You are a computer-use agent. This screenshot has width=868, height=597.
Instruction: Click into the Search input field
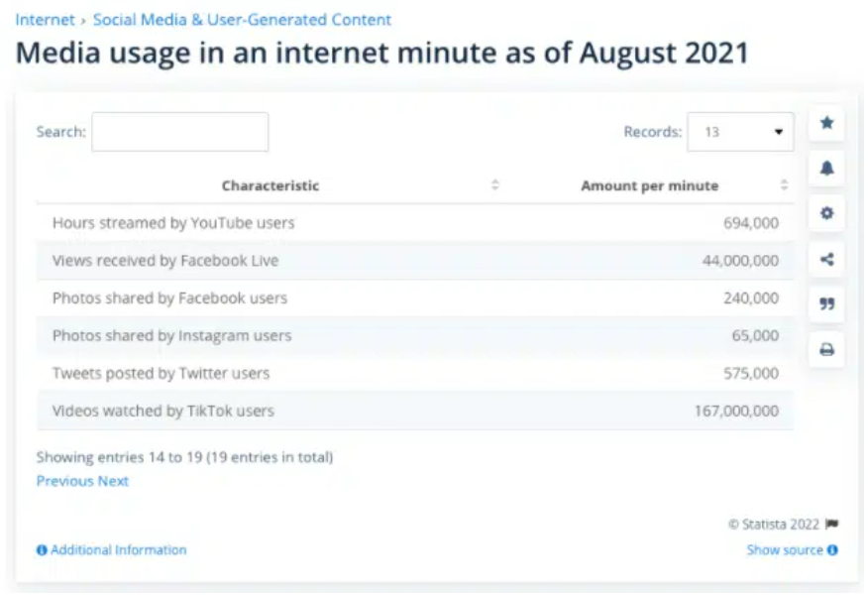point(180,132)
